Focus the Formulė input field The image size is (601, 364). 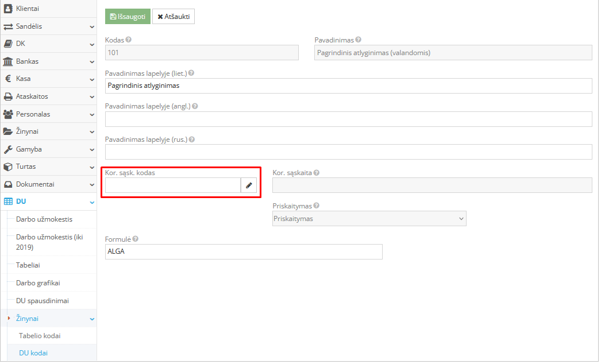click(x=244, y=252)
